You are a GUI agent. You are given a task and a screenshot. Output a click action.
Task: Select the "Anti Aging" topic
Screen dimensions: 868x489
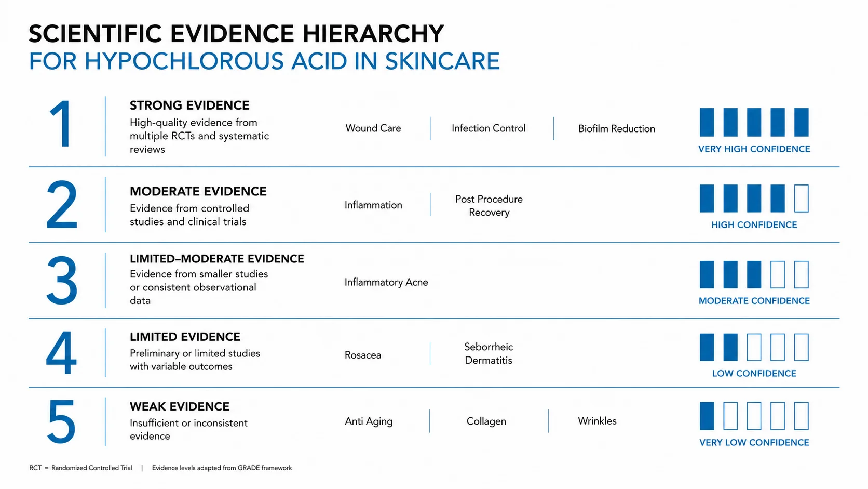coord(369,421)
